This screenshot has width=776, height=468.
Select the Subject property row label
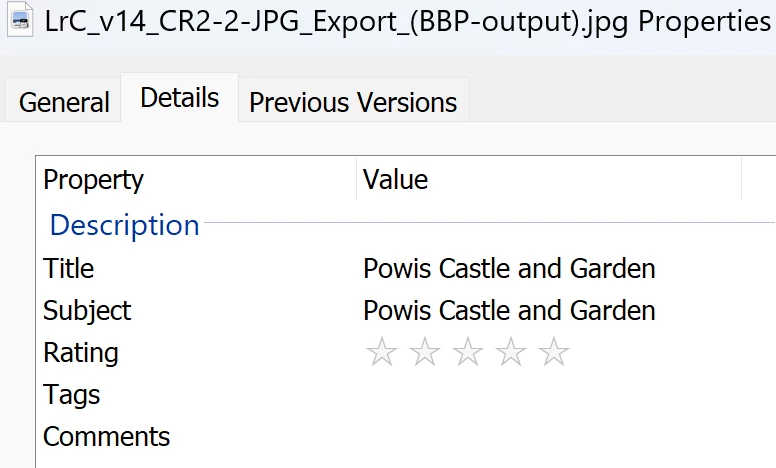click(87, 311)
